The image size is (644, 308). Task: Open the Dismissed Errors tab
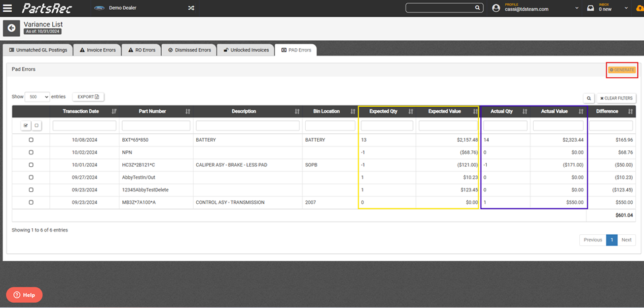point(189,50)
